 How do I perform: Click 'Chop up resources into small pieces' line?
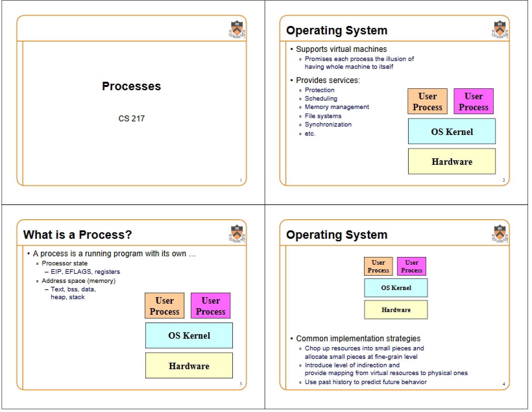tap(364, 348)
